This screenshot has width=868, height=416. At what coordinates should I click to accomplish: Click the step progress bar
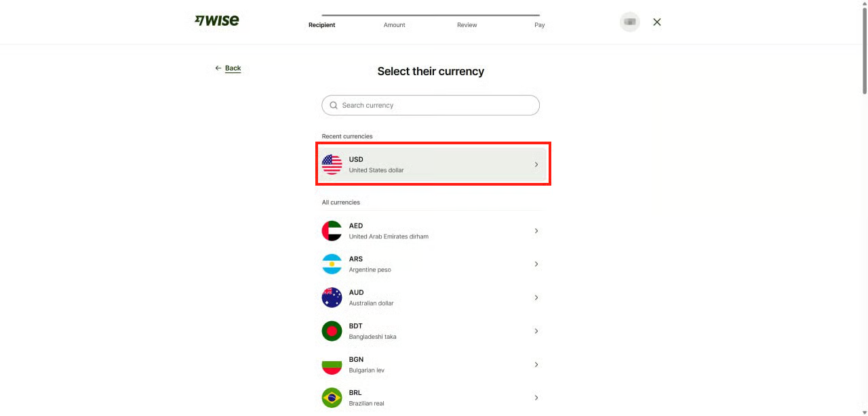point(431,15)
